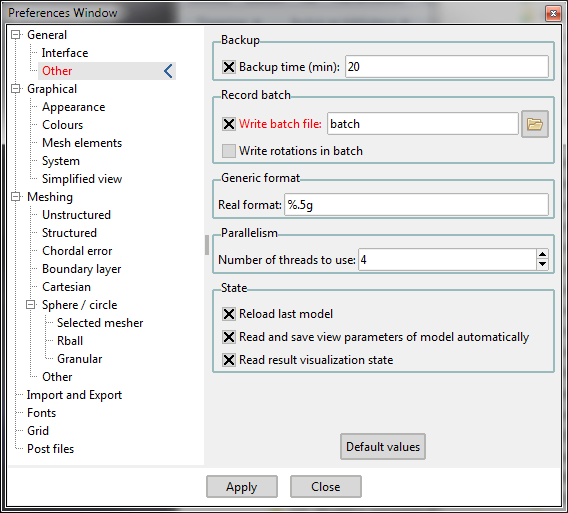
Task: Enable Write rotations in batch
Action: 229,151
